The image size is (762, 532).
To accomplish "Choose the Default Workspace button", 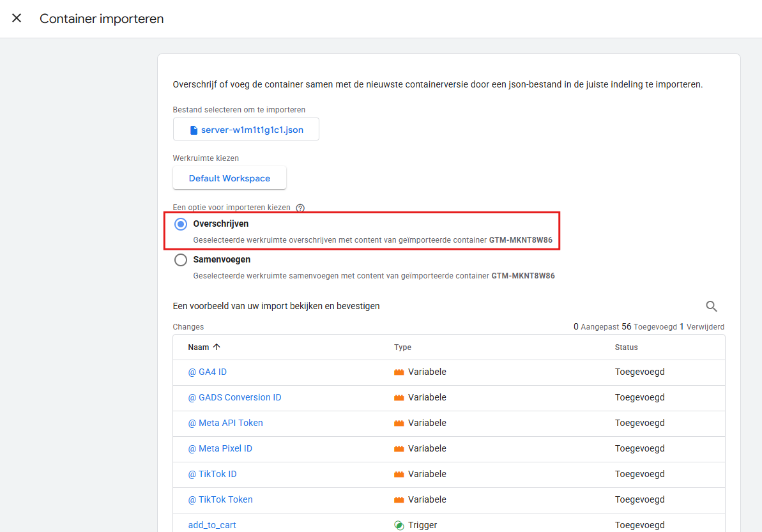I will pyautogui.click(x=229, y=178).
